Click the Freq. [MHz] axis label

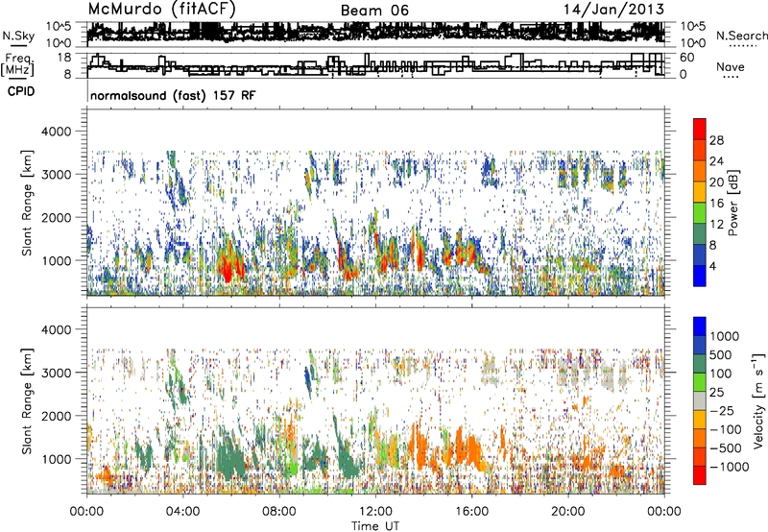coord(17,64)
